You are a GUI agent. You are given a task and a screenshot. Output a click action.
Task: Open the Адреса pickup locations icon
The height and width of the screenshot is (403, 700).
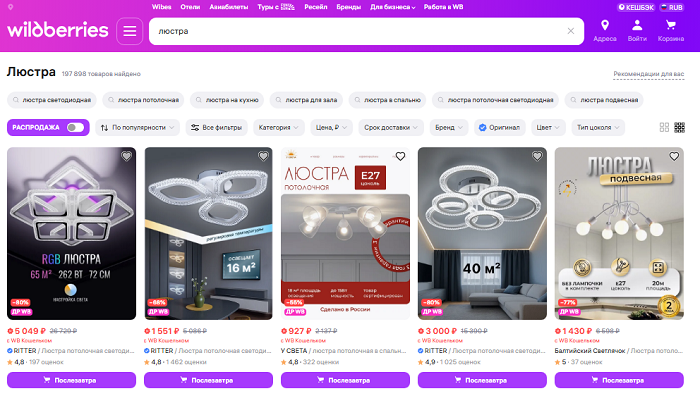pyautogui.click(x=605, y=30)
